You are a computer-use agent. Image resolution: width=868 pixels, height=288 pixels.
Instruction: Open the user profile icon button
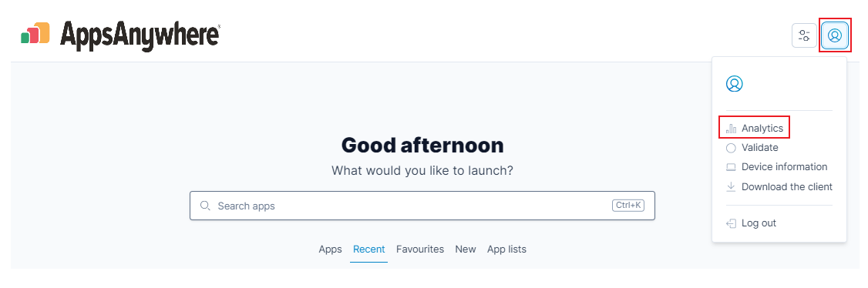tap(835, 35)
